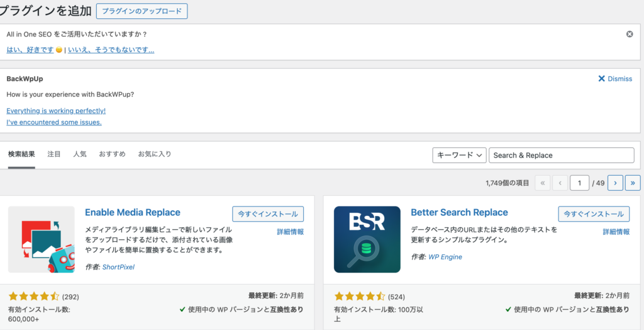644x330 pixels.
Task: Click the star rating of Better Search Replace
Action: (359, 296)
